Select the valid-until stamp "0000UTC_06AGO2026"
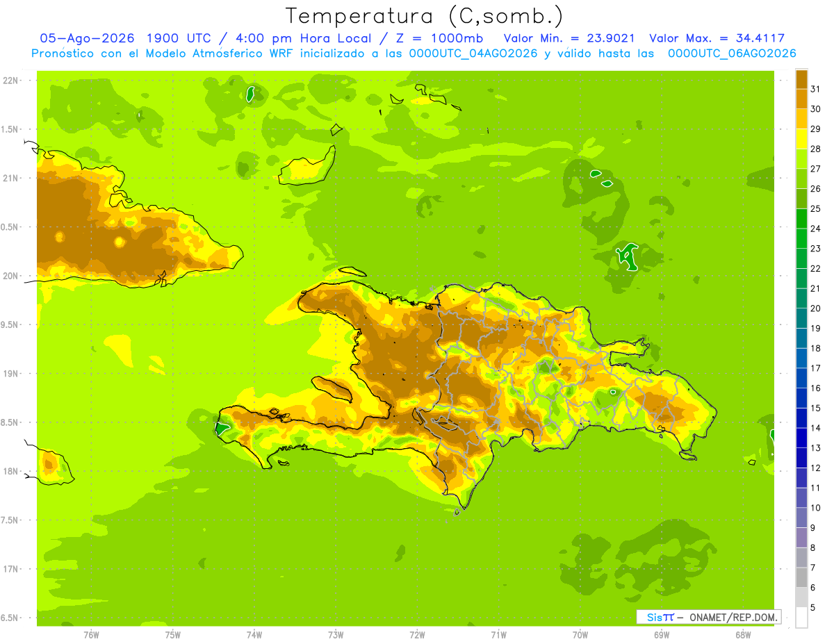Screen dimensions: 834x644 point(732,53)
